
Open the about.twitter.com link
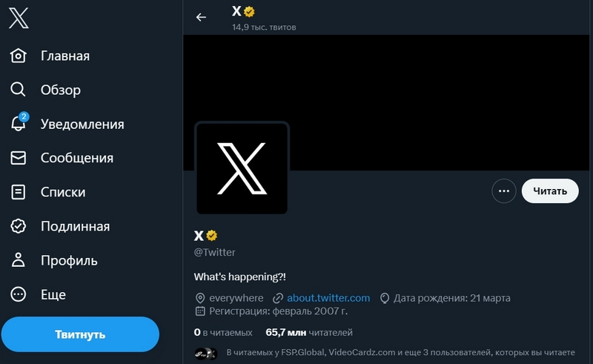[328, 298]
